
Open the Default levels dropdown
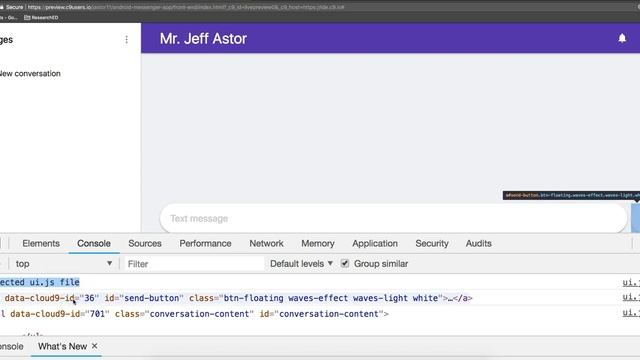point(301,264)
